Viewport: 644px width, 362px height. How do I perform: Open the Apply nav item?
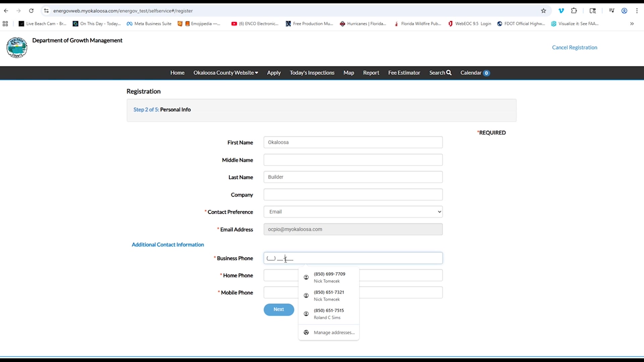(274, 73)
